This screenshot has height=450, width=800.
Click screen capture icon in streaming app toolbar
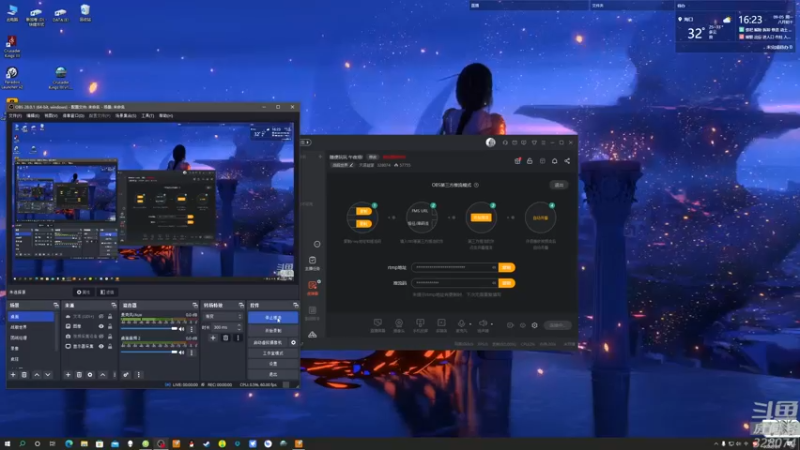378,323
